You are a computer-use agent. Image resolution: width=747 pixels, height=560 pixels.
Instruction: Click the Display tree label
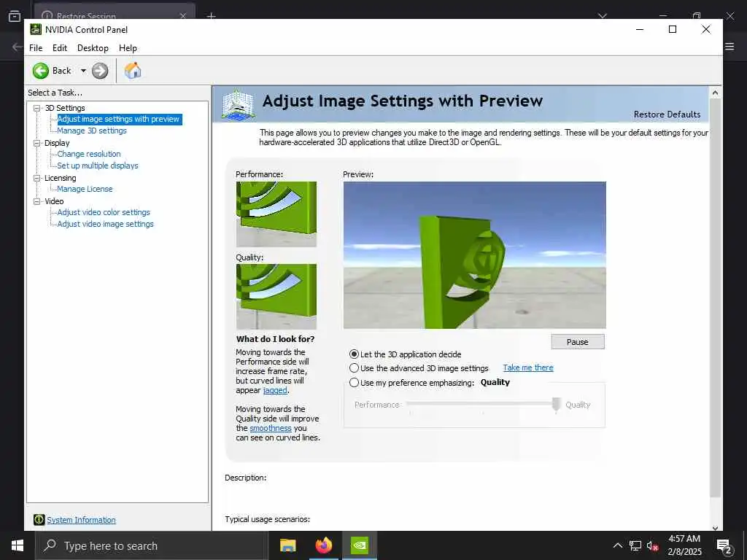(x=57, y=143)
